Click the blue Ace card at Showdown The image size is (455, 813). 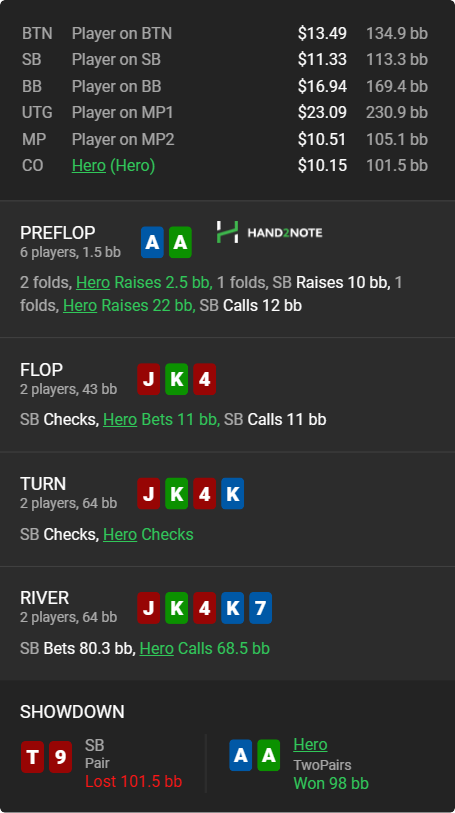240,755
